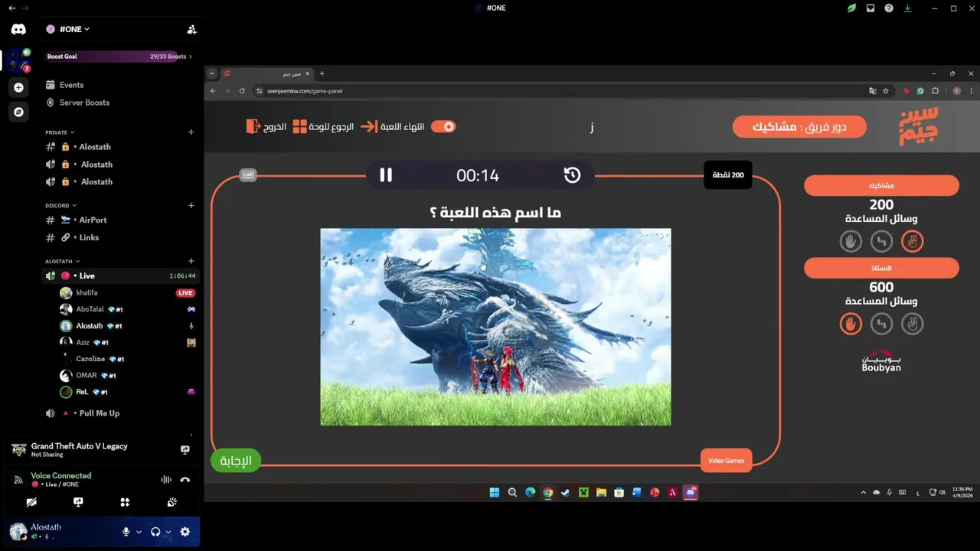Click the screen share icon beside Grand Theft Auto V
The image size is (980, 551).
[x=185, y=450]
